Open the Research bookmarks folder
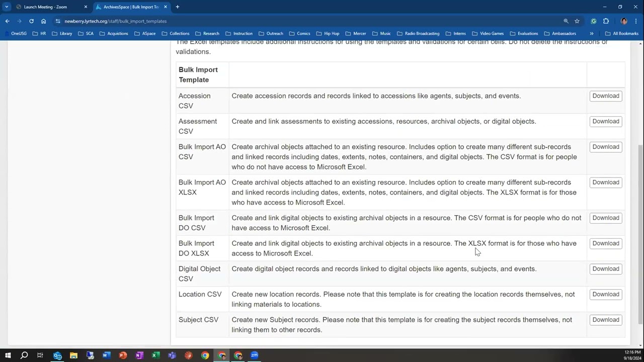This screenshot has height=362, width=644. [207, 34]
